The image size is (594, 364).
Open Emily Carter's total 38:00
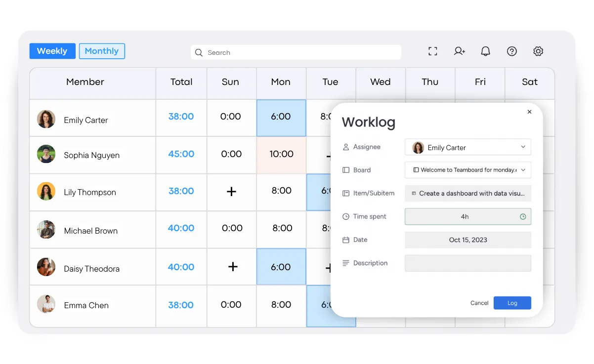[181, 117]
